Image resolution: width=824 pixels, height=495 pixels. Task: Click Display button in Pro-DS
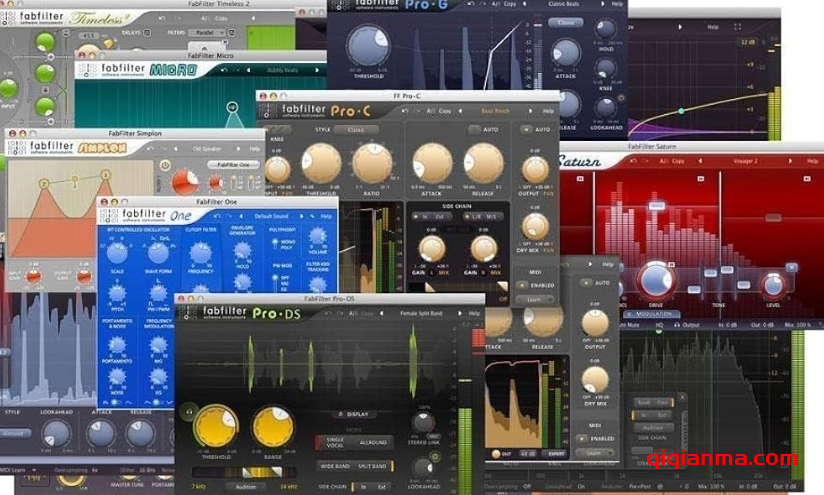(x=354, y=414)
